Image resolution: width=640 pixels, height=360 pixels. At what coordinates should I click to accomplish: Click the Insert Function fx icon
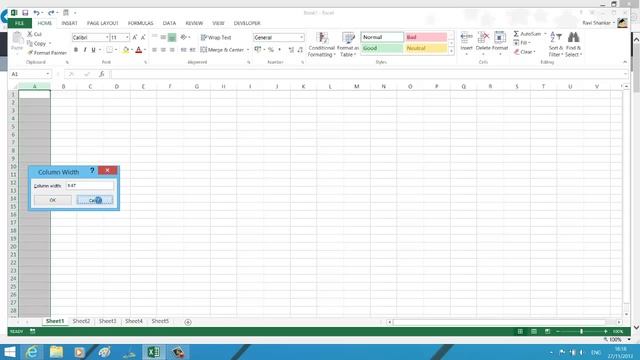(102, 74)
